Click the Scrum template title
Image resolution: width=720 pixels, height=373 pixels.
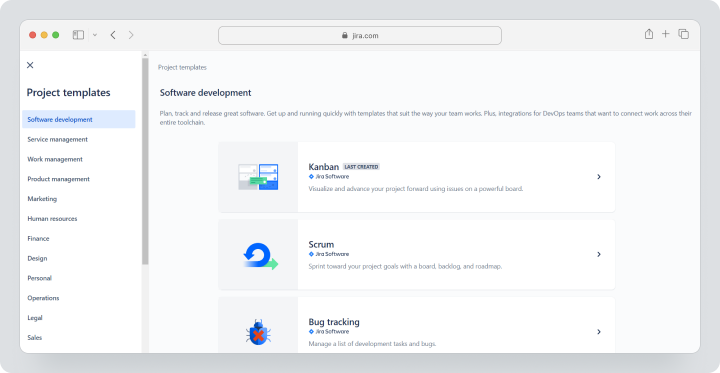coord(321,244)
